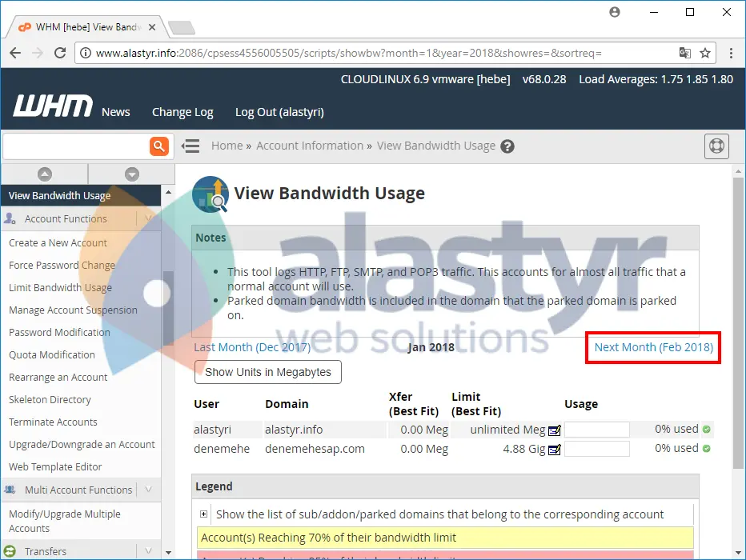Click the WHM logo
The height and width of the screenshot is (560, 746).
click(x=52, y=105)
